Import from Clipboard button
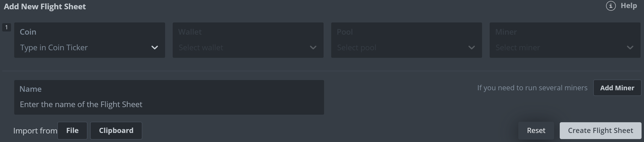Viewport: 644px width, 142px height. click(x=116, y=131)
